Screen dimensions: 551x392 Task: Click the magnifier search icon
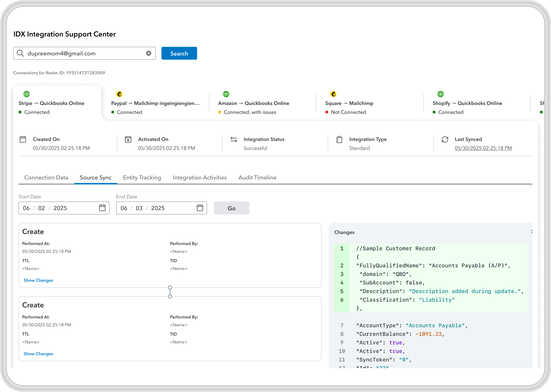point(20,53)
